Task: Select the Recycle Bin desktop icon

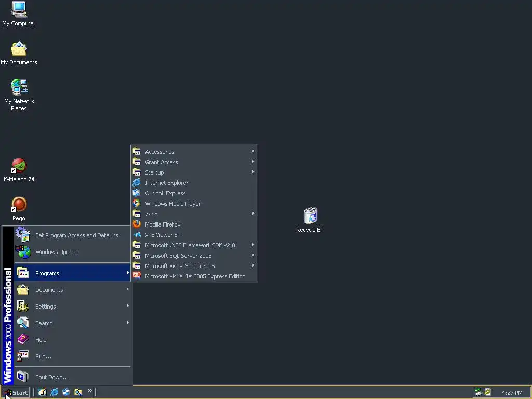Action: click(310, 220)
